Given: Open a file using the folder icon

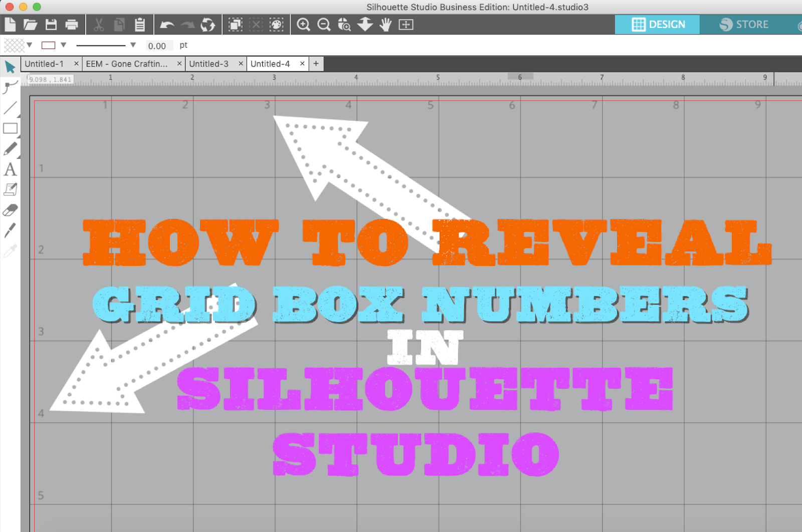Looking at the screenshot, I should pos(30,24).
